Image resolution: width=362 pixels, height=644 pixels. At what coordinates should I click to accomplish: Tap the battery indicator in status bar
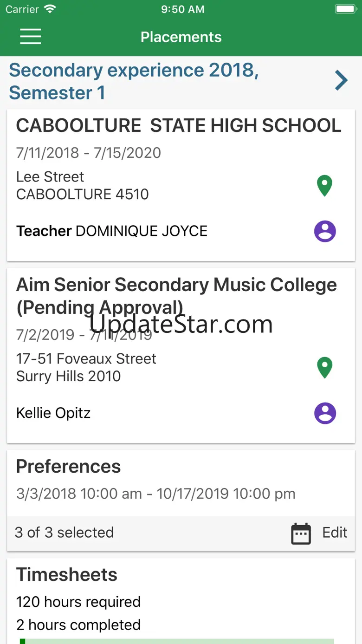345,9
